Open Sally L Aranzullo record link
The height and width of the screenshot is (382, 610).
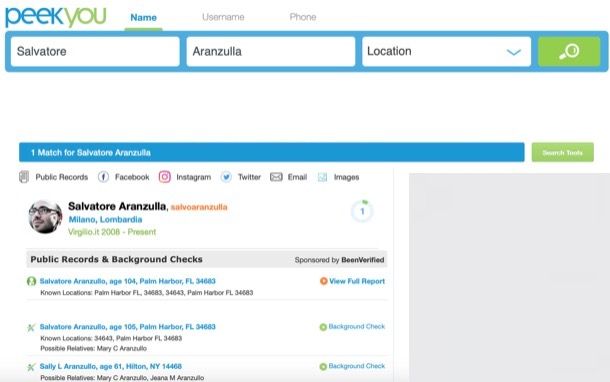[110, 366]
